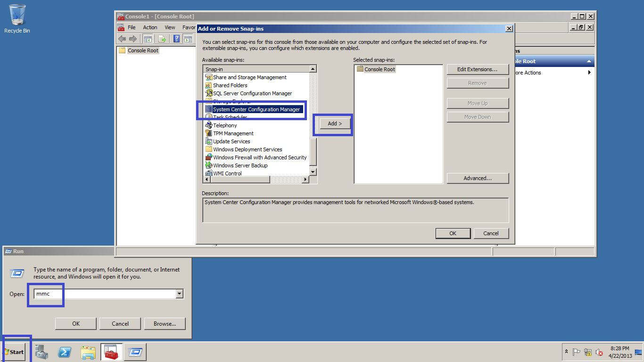Select Windows Server Backup text
Image resolution: width=644 pixels, height=362 pixels.
[240, 165]
